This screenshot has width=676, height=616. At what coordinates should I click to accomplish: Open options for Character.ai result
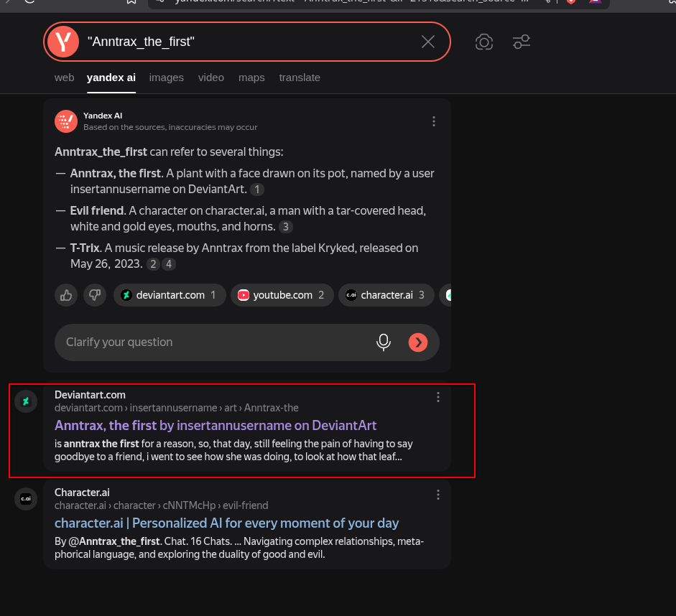click(438, 495)
